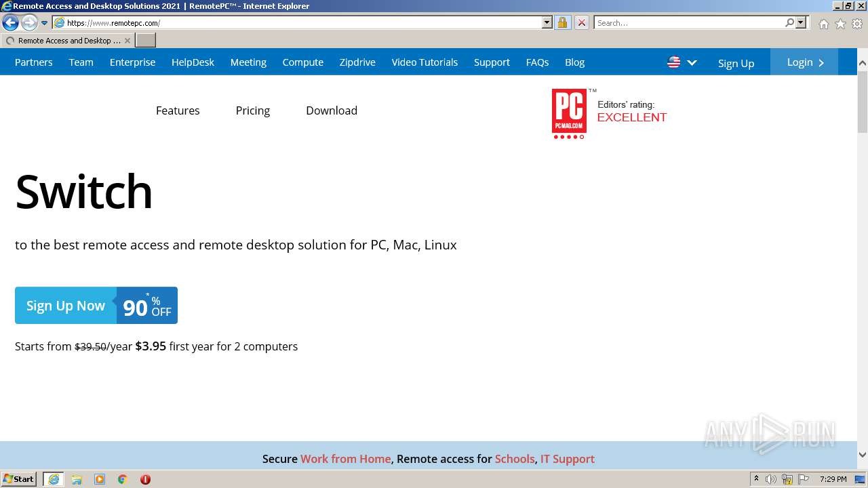Click the Login button

coord(804,62)
